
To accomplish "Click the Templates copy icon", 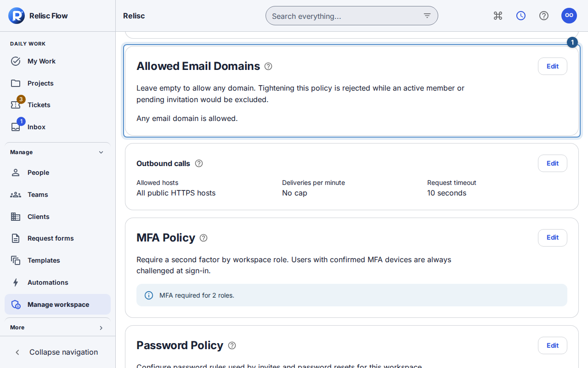I will coord(16,260).
